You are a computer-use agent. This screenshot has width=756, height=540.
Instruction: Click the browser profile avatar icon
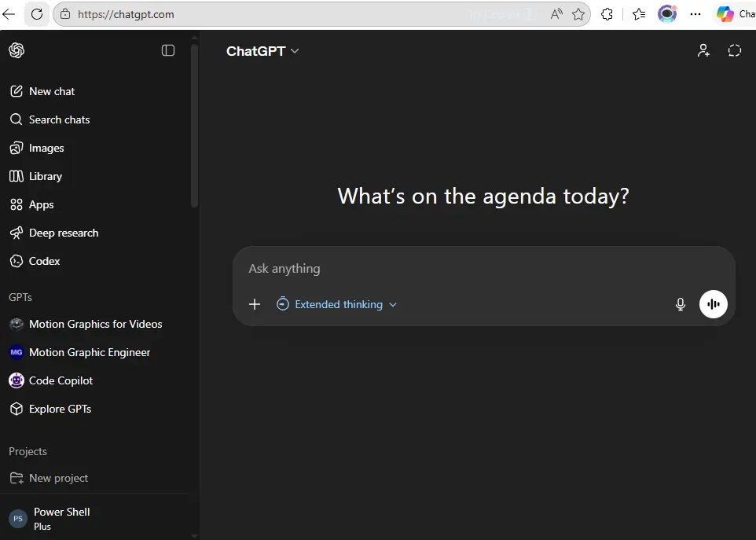coord(667,14)
